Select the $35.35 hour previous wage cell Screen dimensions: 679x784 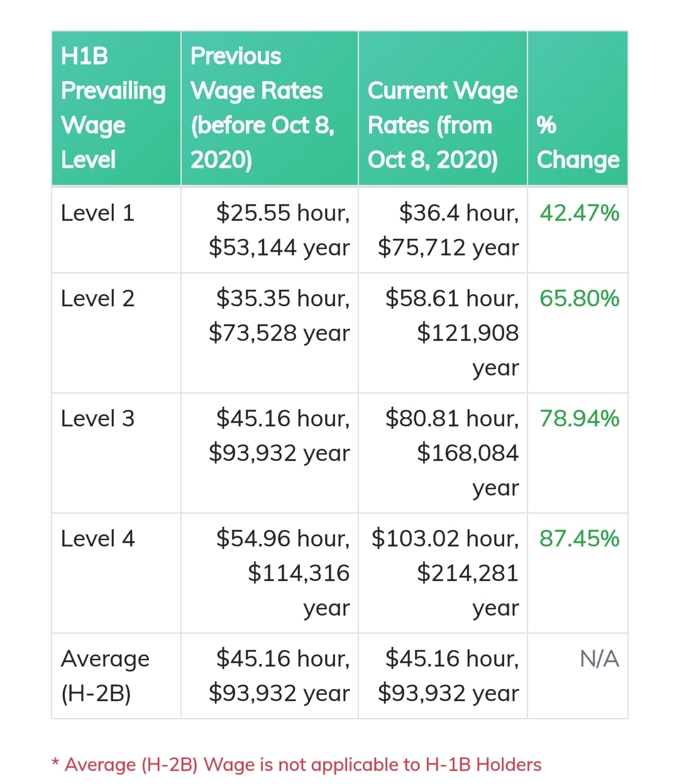coord(279,315)
